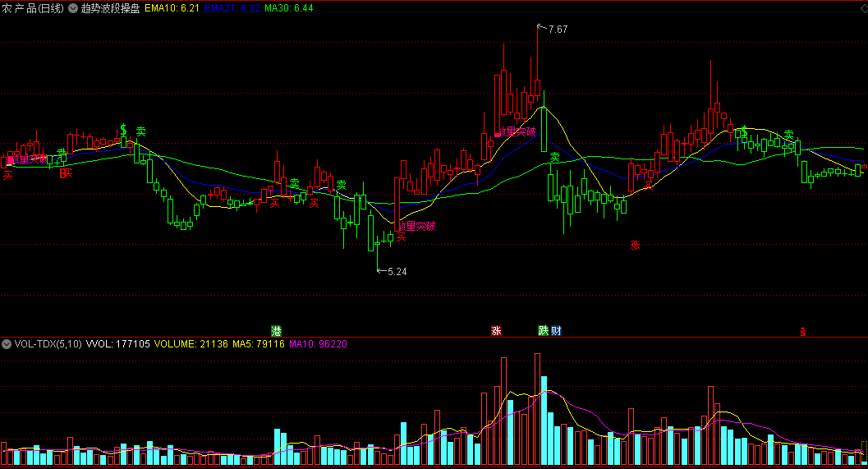Open the green 港 info marker

276,331
